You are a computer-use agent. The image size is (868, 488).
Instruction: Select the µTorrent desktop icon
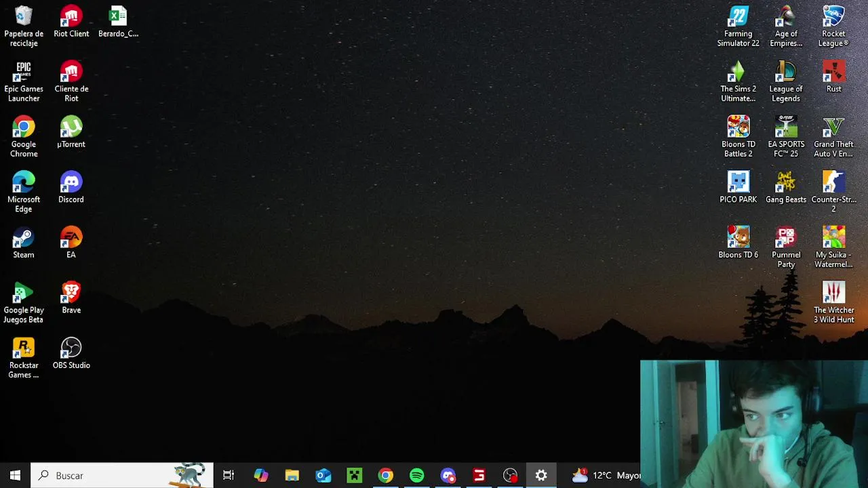[x=71, y=133]
